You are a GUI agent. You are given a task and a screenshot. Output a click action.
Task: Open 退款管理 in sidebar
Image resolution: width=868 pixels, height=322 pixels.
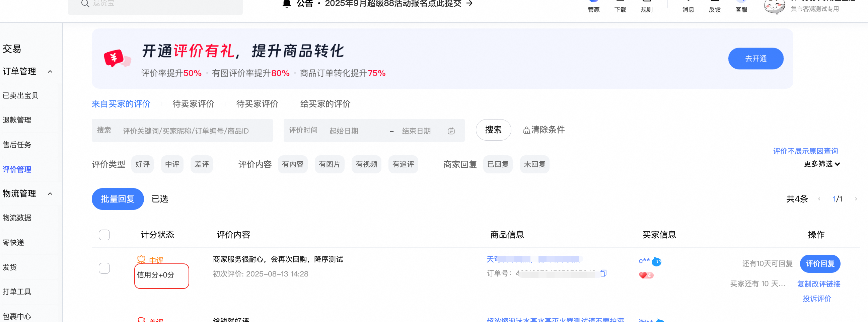(x=17, y=120)
